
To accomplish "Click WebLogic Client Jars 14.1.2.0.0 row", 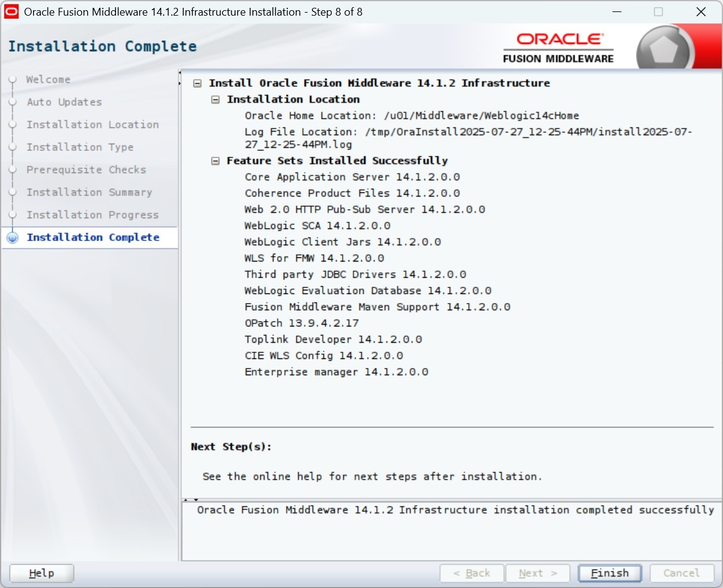I will [x=343, y=242].
